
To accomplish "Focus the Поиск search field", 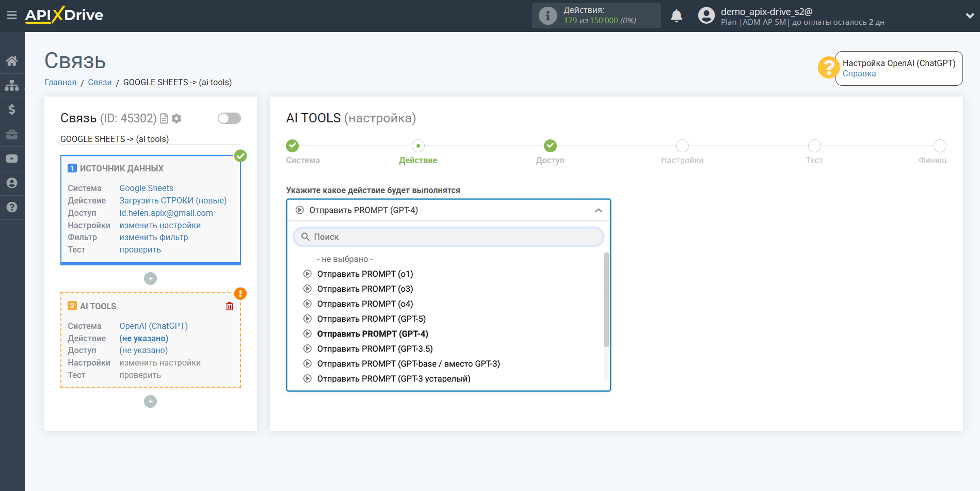I will click(448, 236).
